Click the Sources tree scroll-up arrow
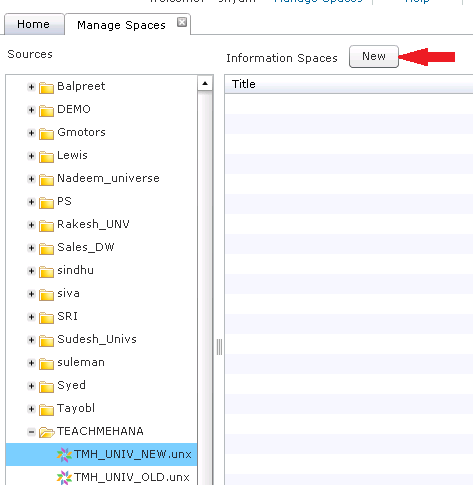The width and height of the screenshot is (473, 485). click(205, 83)
